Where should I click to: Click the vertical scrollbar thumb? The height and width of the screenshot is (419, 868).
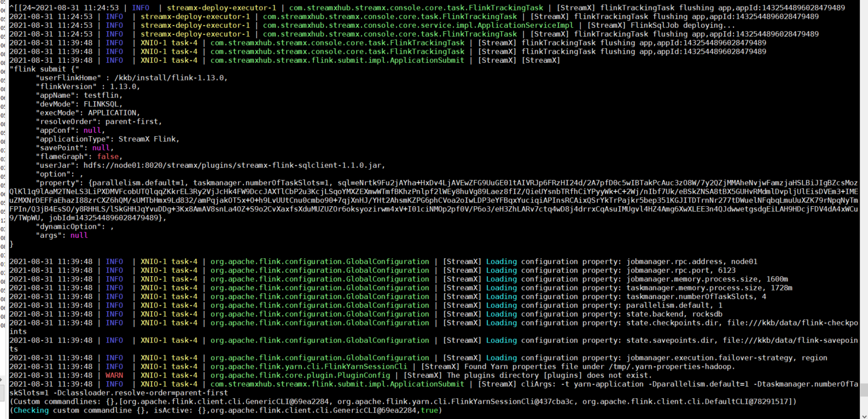(864, 389)
